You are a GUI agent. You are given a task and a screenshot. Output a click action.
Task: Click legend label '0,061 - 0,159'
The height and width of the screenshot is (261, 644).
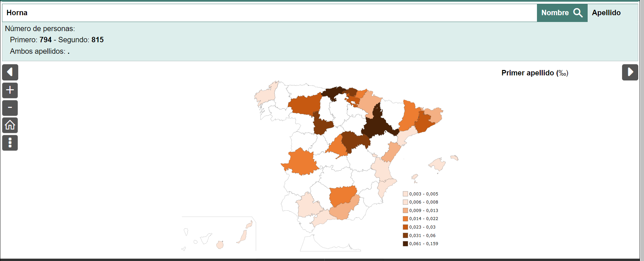click(424, 244)
